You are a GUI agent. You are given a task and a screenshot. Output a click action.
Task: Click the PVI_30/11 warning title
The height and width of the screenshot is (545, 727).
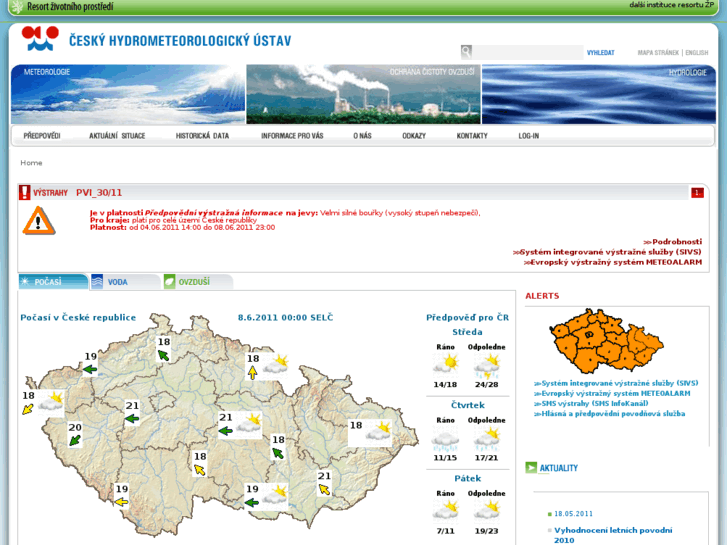pyautogui.click(x=99, y=192)
